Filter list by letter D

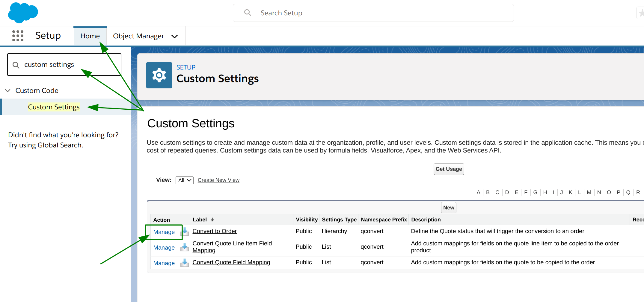pos(507,192)
